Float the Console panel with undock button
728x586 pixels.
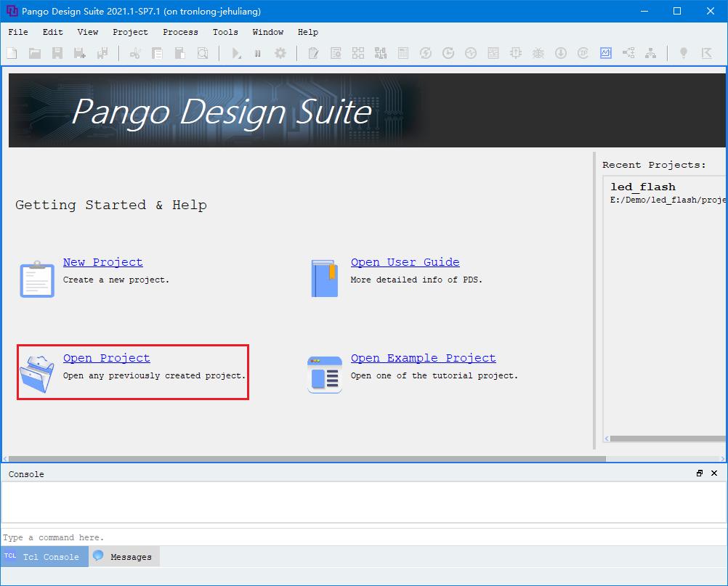pyautogui.click(x=700, y=473)
